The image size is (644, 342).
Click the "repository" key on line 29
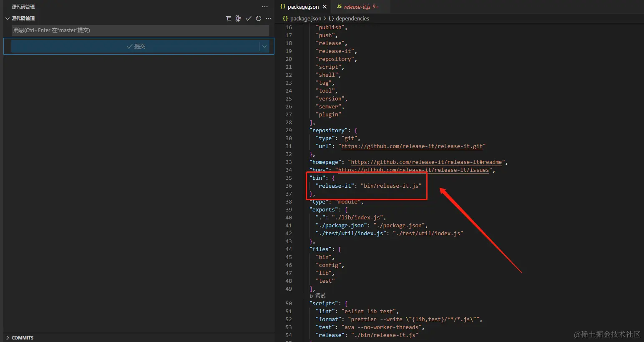328,131
